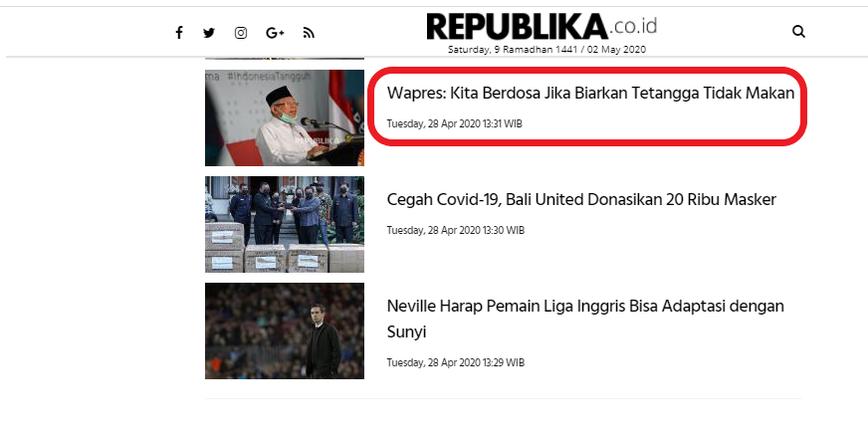Open the Twitter bird icon
The height and width of the screenshot is (436, 868).
pos(209,33)
